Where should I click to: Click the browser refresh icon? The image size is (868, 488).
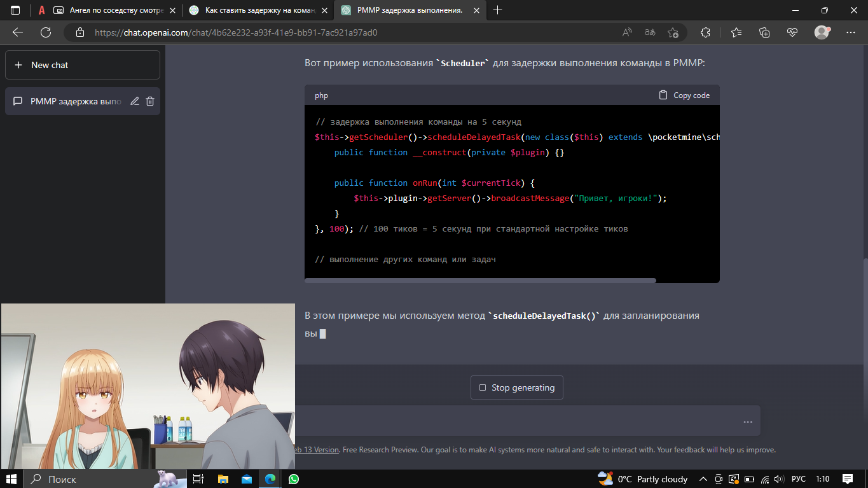coord(46,32)
